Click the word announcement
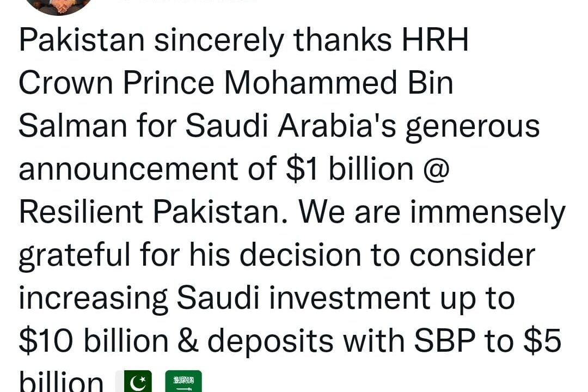Viewport: 588px width, 392px height. coord(128,169)
